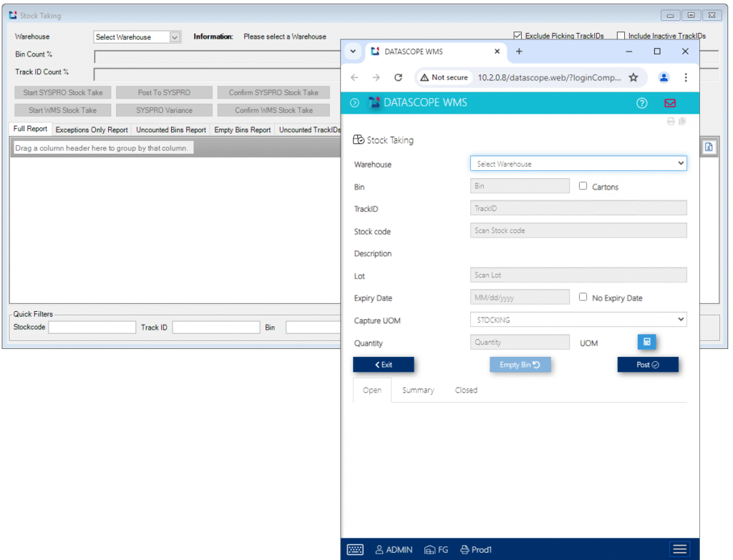Click the Prod1 printer icon
The height and width of the screenshot is (560, 733).
465,549
